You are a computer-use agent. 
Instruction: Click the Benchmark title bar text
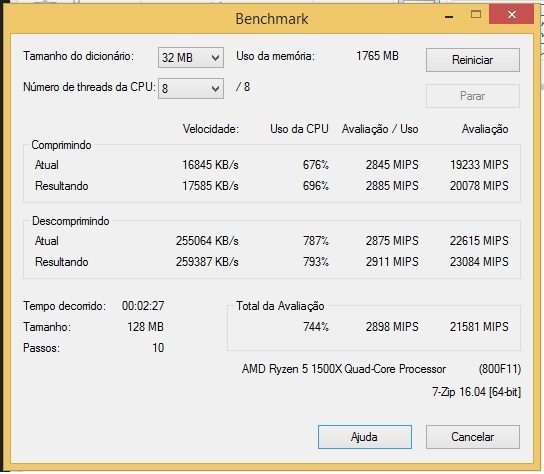[272, 19]
